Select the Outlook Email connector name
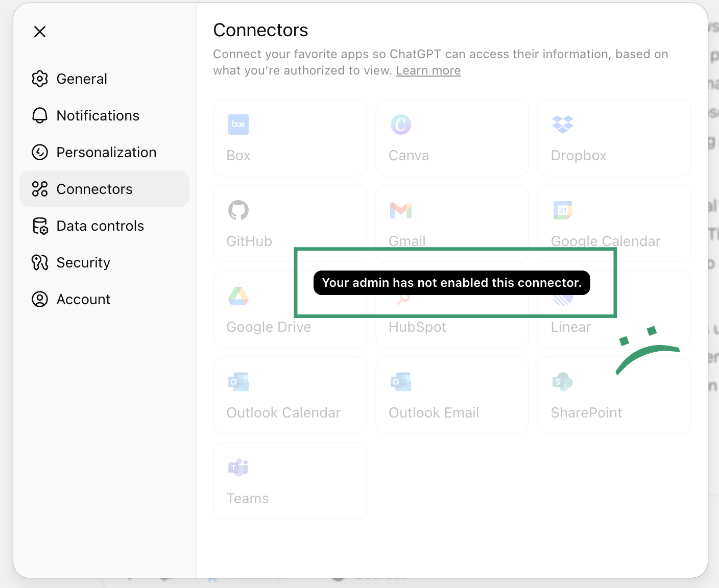This screenshot has width=719, height=588. pos(434,413)
